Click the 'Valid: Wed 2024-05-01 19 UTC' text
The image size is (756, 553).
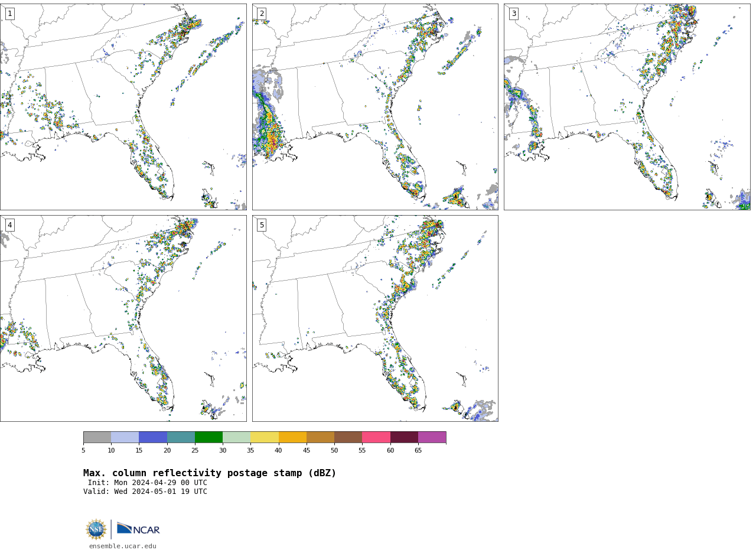point(145,492)
